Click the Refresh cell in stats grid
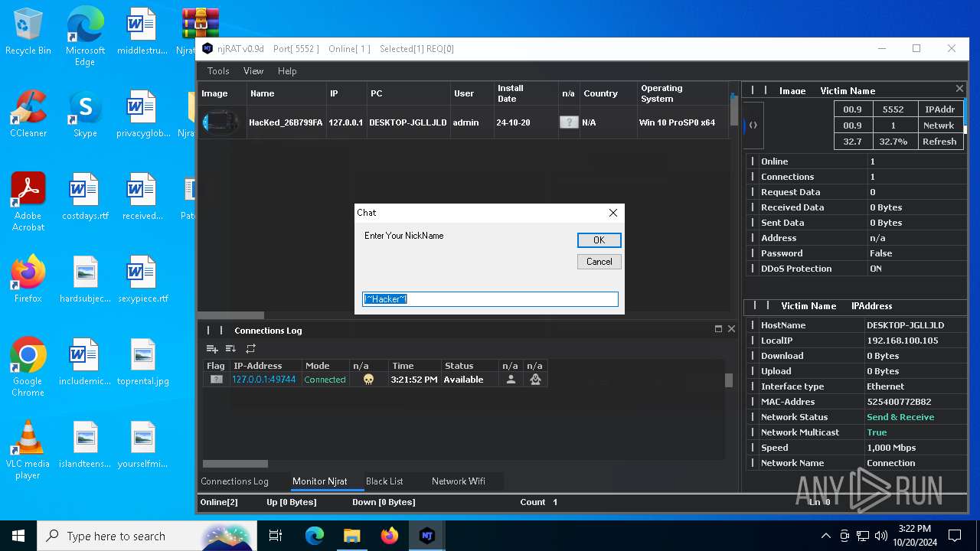Image resolution: width=980 pixels, height=551 pixels. (939, 142)
